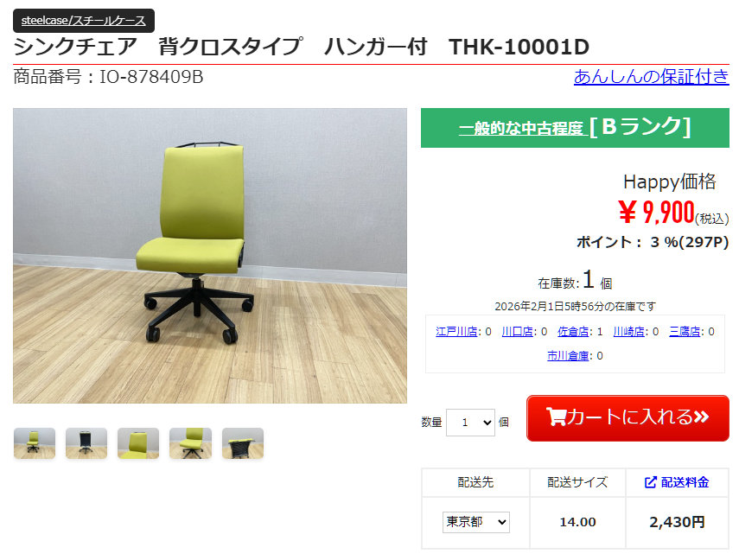The image size is (739, 560).
Task: Open the 市川倉庫 warehouse link
Action: pyautogui.click(x=568, y=355)
